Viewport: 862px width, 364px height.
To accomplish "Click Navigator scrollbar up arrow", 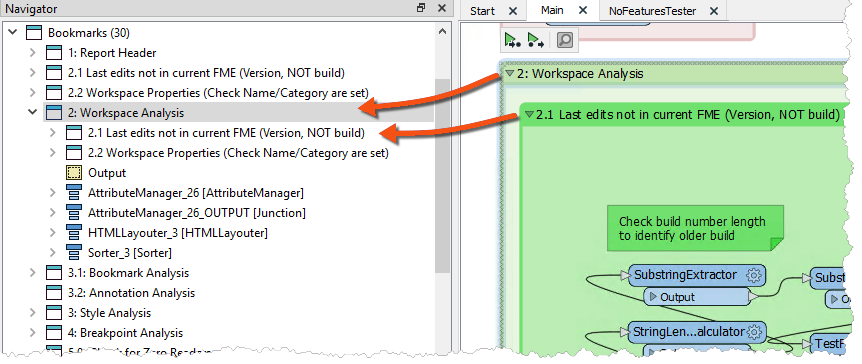I will point(442,32).
